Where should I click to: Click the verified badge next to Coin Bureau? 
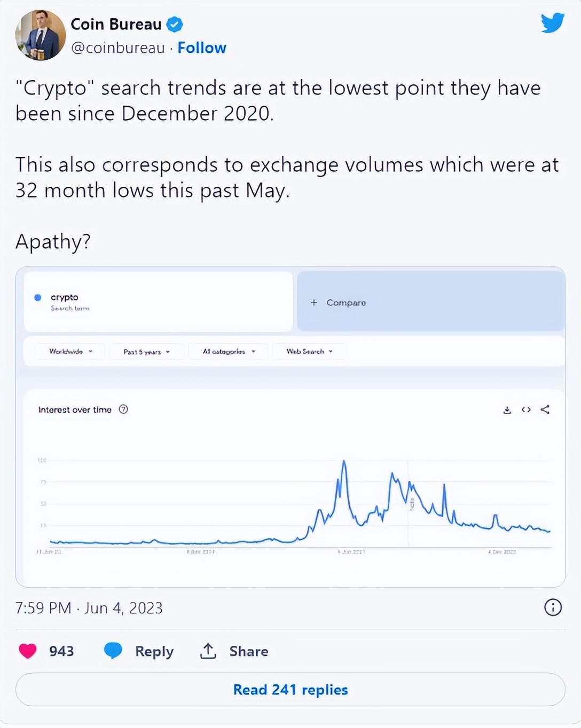coord(174,23)
